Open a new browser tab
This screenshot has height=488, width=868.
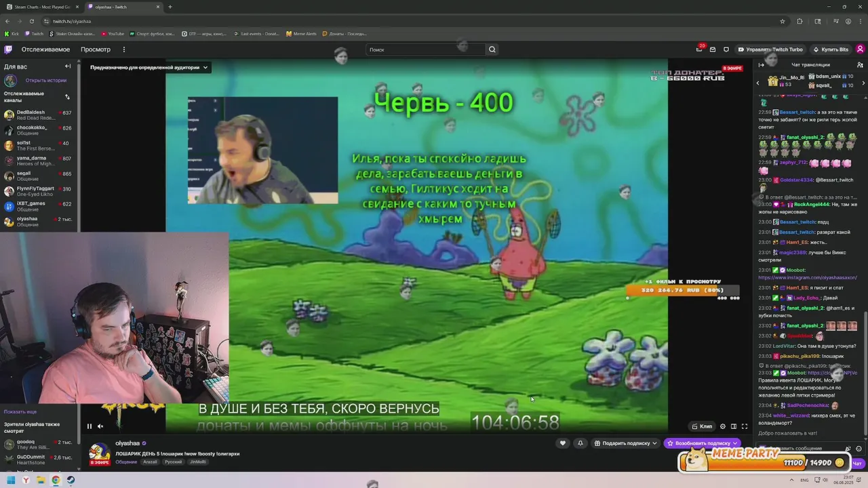click(x=170, y=7)
